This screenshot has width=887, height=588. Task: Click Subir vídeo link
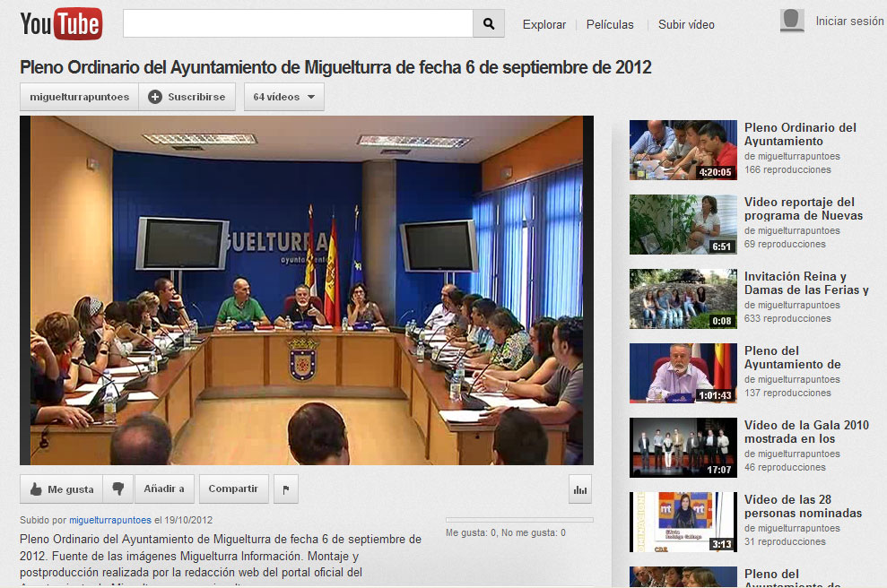(686, 25)
